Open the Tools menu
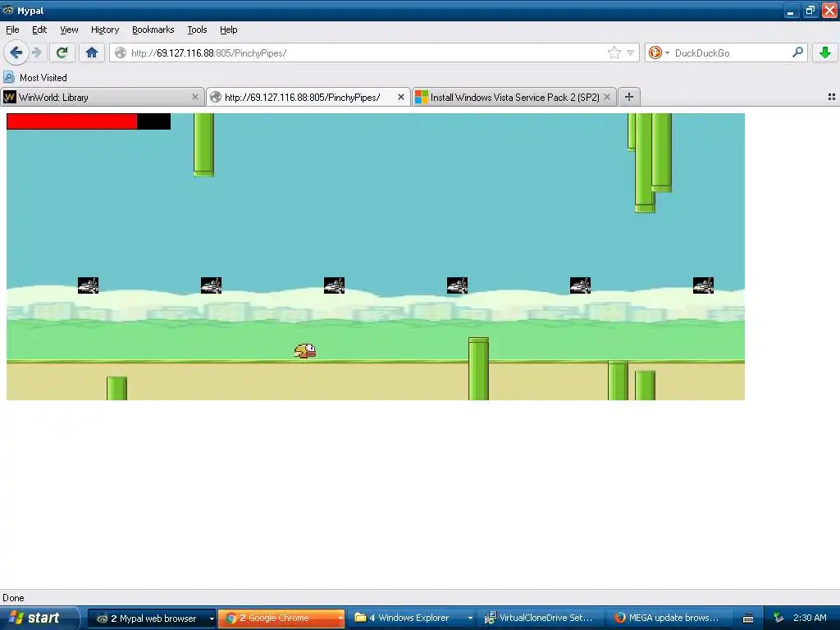Viewport: 840px width, 630px height. point(197,30)
